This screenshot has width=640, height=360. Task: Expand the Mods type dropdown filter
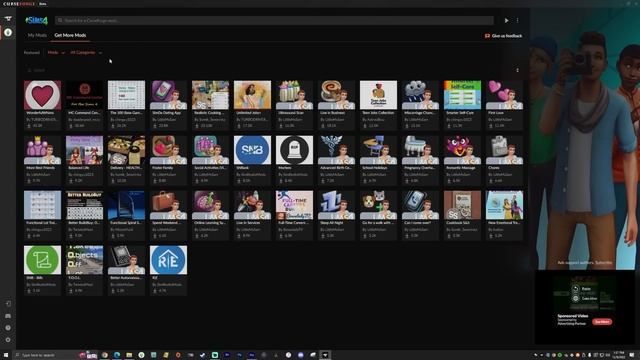coord(56,53)
